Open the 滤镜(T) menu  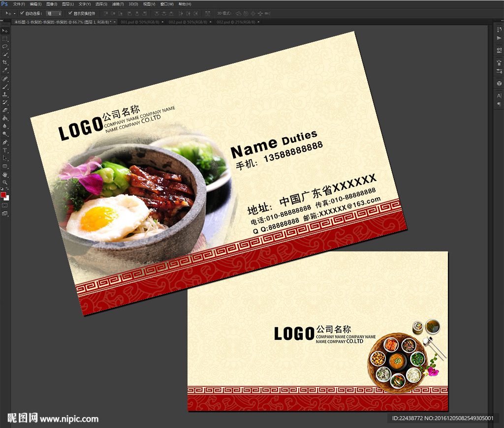pyautogui.click(x=118, y=4)
